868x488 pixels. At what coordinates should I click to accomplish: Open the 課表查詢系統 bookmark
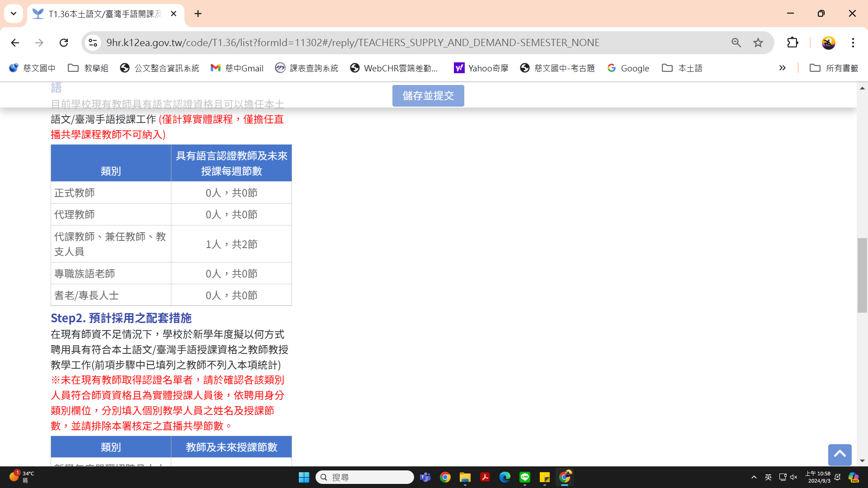307,68
